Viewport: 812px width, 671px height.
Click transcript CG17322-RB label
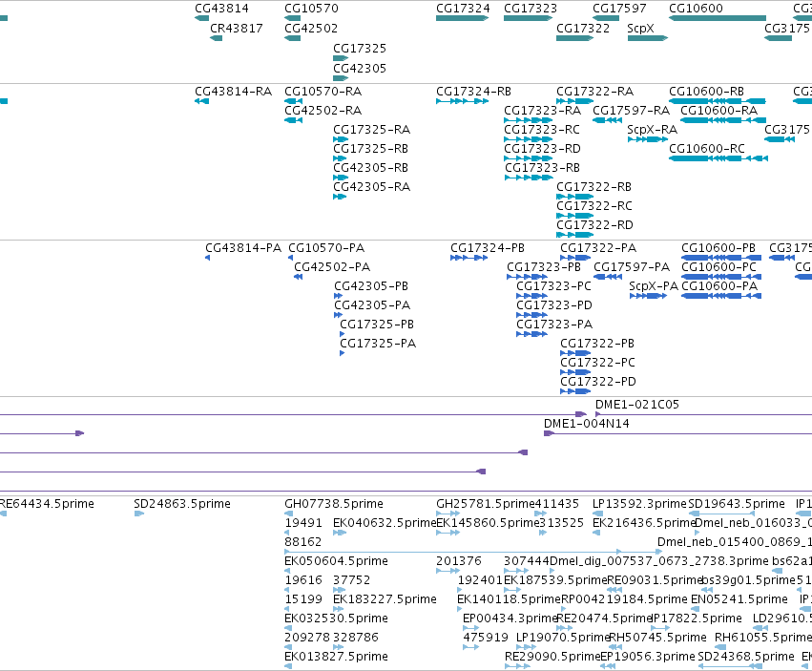tap(594, 186)
